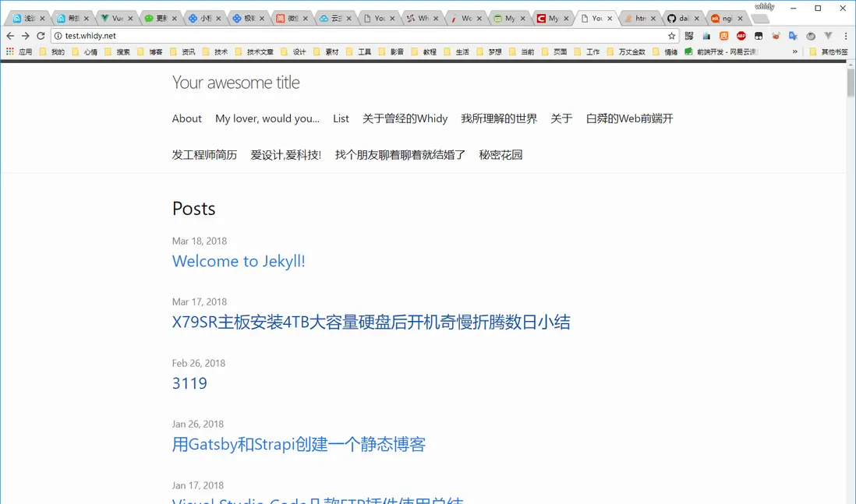Open the 其他书签 bookmarks folder
Screen dimensions: 856x504
pyautogui.click(x=828, y=52)
